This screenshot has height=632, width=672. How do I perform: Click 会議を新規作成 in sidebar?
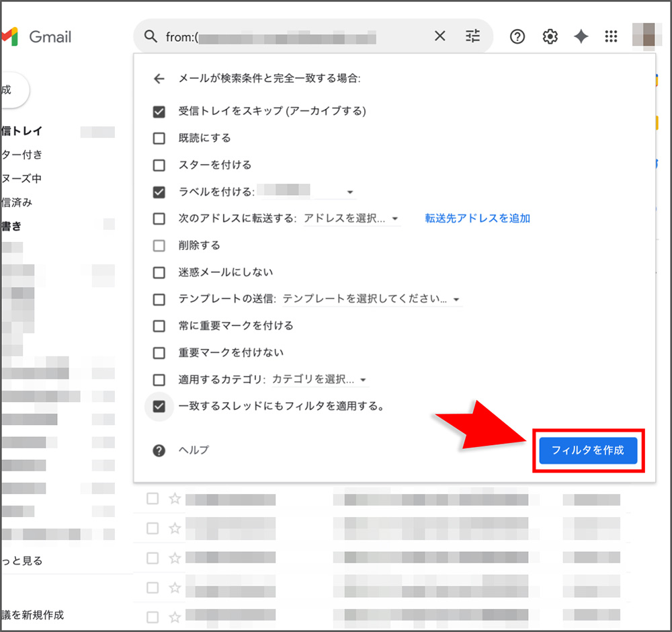pyautogui.click(x=32, y=615)
